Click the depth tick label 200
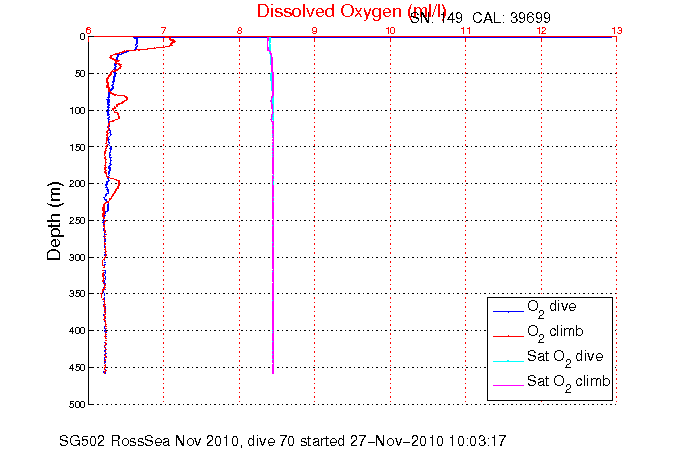 tap(78, 184)
